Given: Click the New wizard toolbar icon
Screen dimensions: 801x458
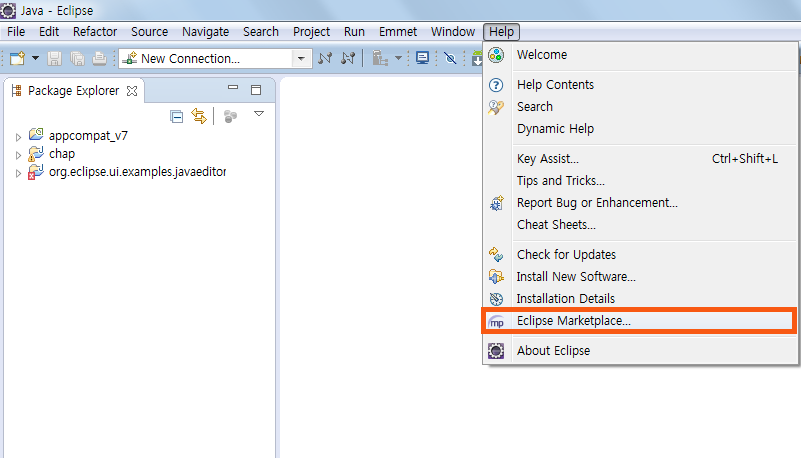Looking at the screenshot, I should click(x=17, y=58).
